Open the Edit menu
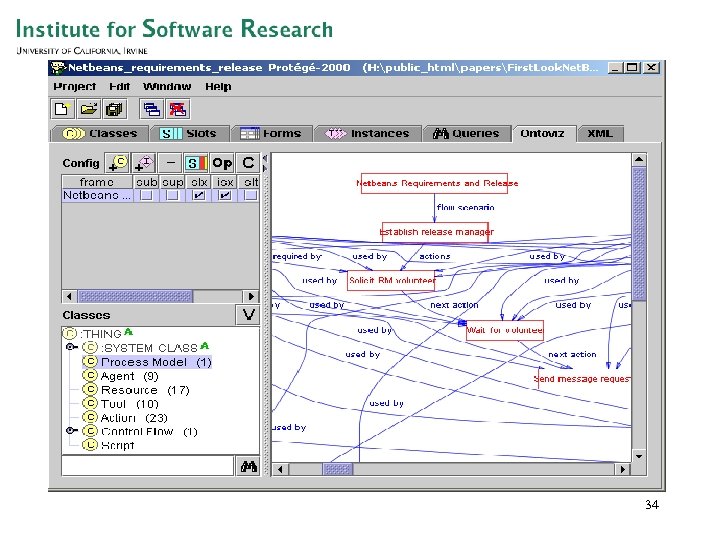The height and width of the screenshot is (540, 720). click(119, 86)
